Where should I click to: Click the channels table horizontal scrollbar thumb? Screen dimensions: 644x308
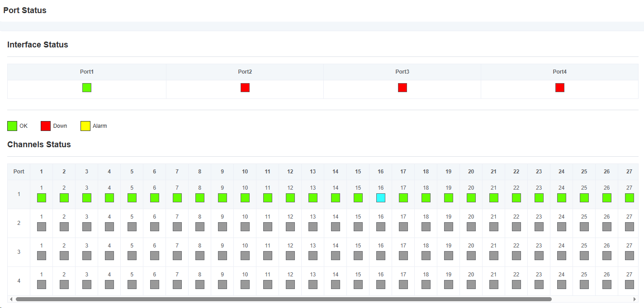284,299
